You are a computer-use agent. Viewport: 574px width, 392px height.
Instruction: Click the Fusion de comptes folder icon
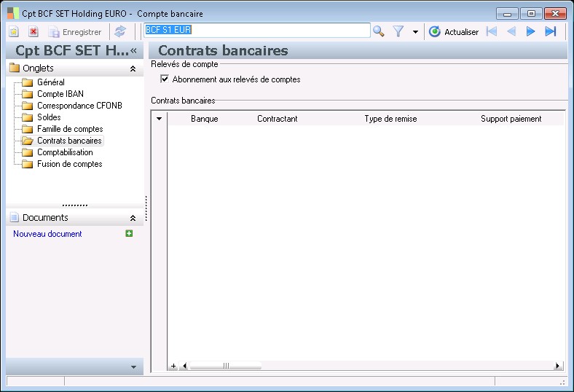click(x=28, y=164)
